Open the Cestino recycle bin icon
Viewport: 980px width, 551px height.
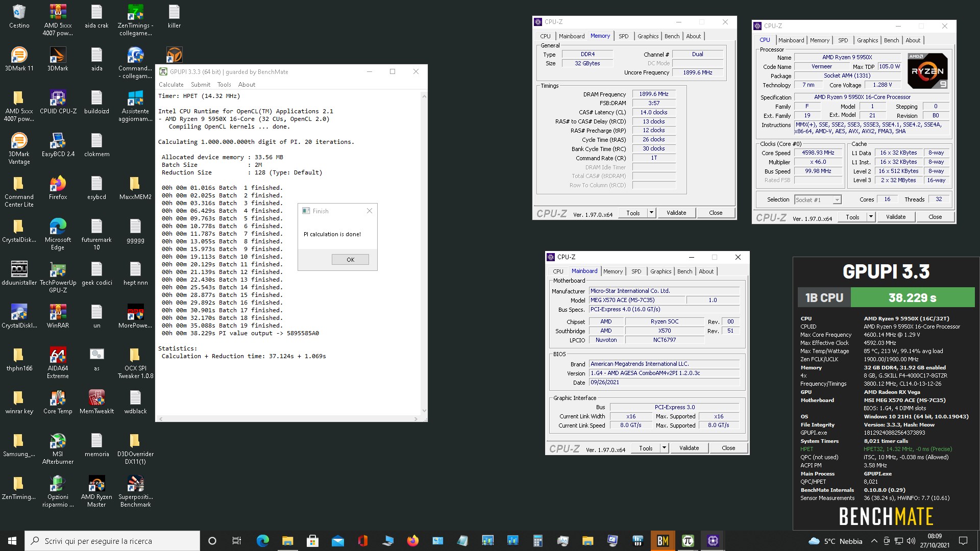point(19,16)
